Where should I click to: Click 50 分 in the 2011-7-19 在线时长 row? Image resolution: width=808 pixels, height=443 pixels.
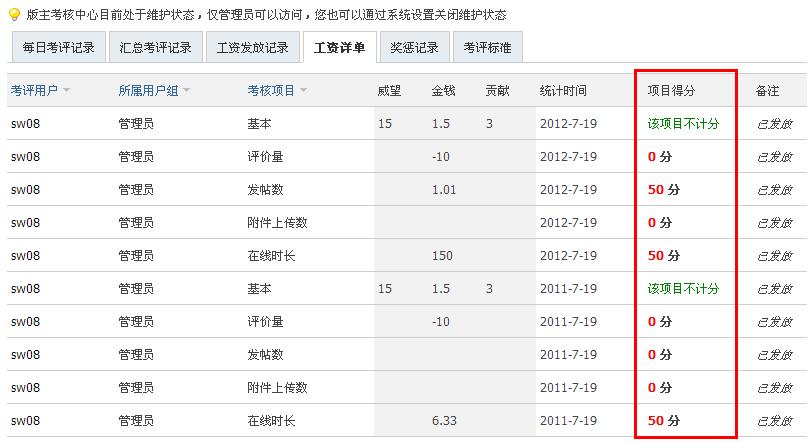tap(664, 420)
